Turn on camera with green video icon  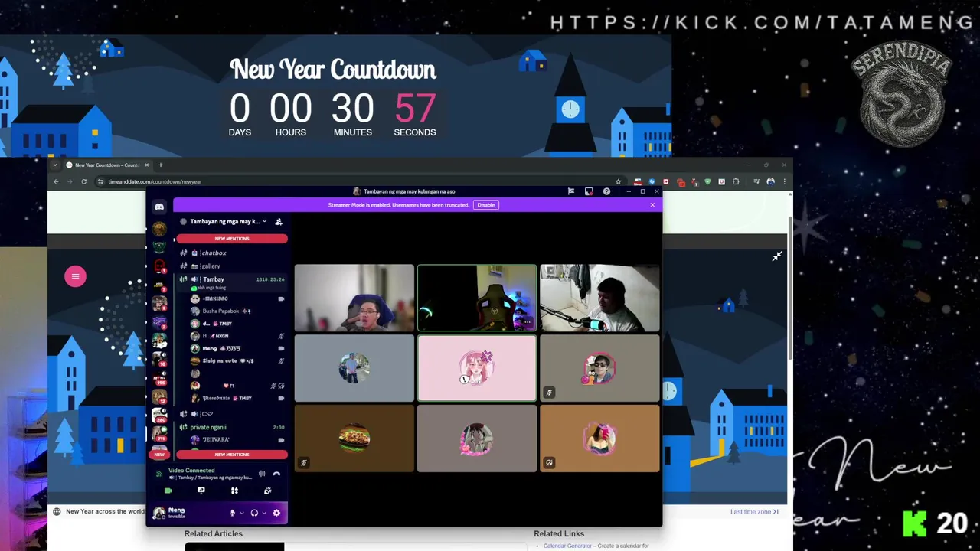[x=168, y=491]
